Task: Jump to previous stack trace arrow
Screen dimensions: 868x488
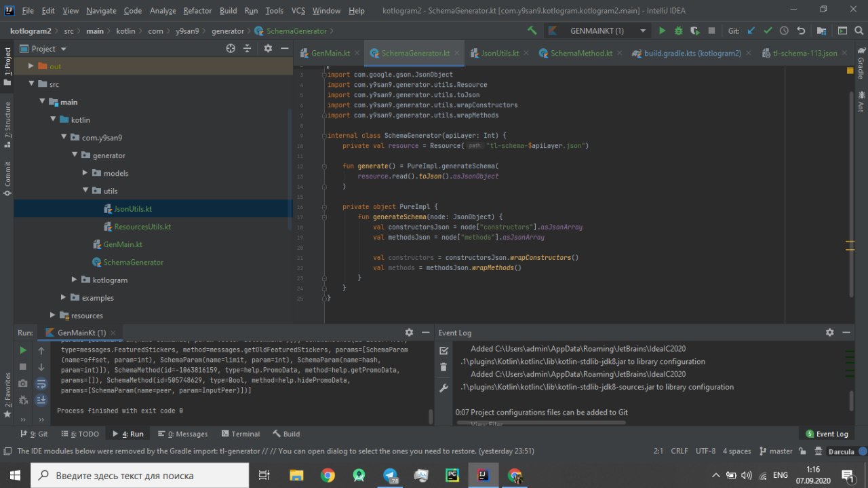Action: pos(41,350)
